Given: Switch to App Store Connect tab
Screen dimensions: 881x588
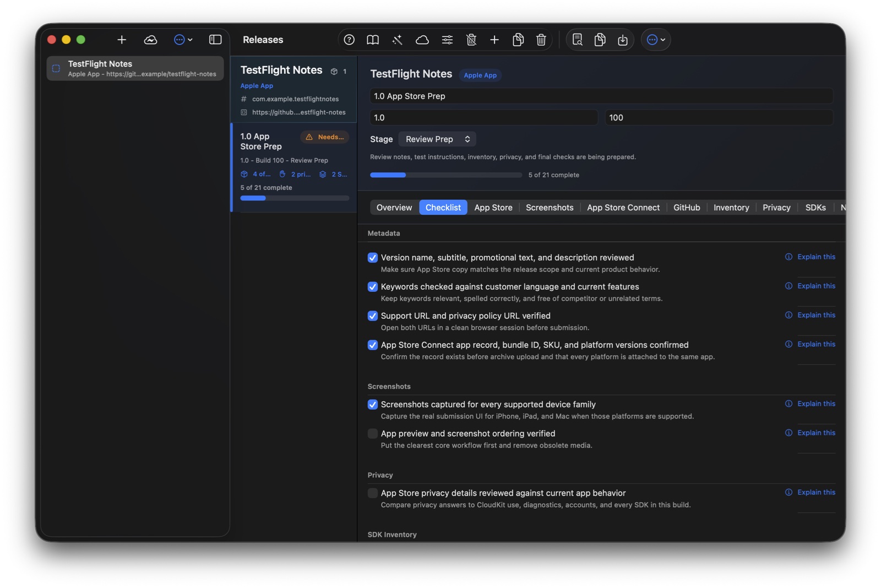Looking at the screenshot, I should [623, 208].
